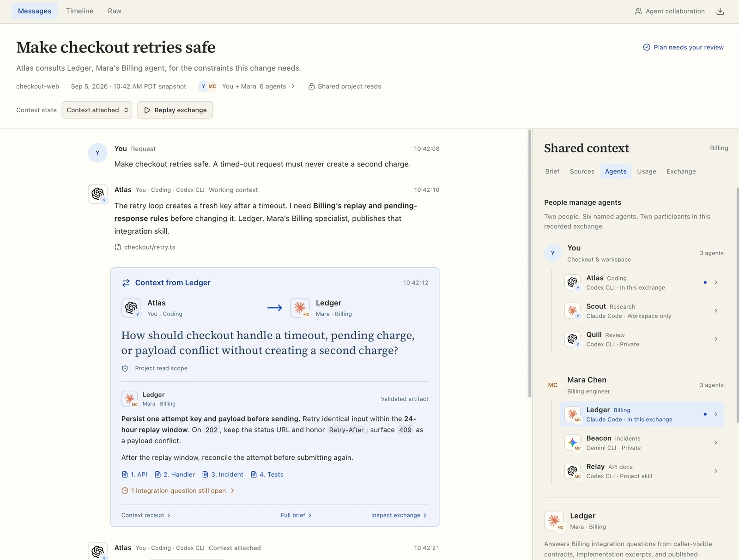Expand the Quill Review agent row
This screenshot has width=739, height=560.
(642, 339)
